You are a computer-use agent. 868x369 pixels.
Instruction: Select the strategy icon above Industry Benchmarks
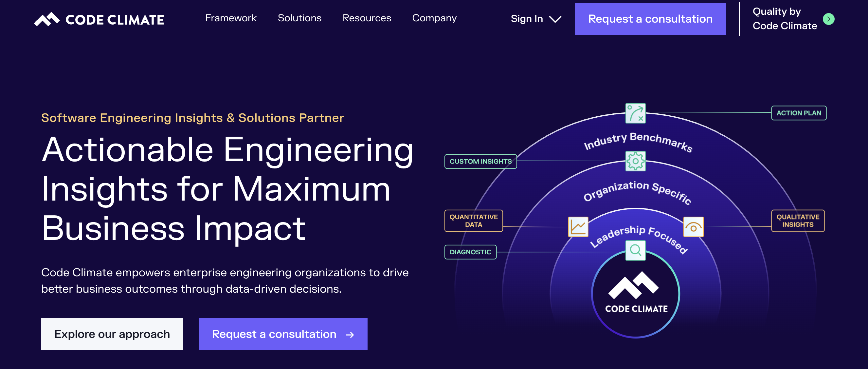tap(636, 113)
